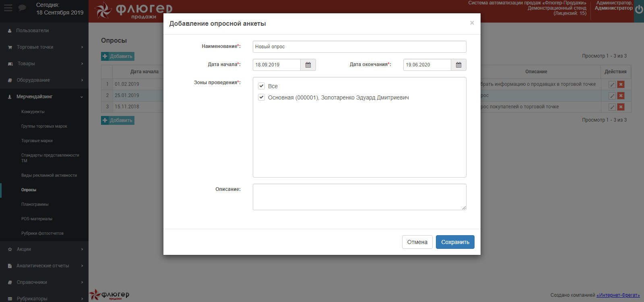This screenshot has height=302, width=644.
Task: Open the chat messages icon
Action: pos(22,8)
